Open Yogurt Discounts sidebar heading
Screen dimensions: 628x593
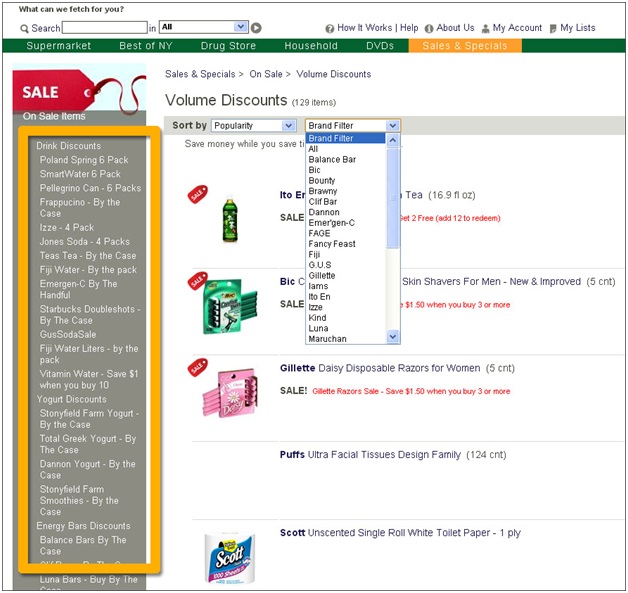point(71,399)
